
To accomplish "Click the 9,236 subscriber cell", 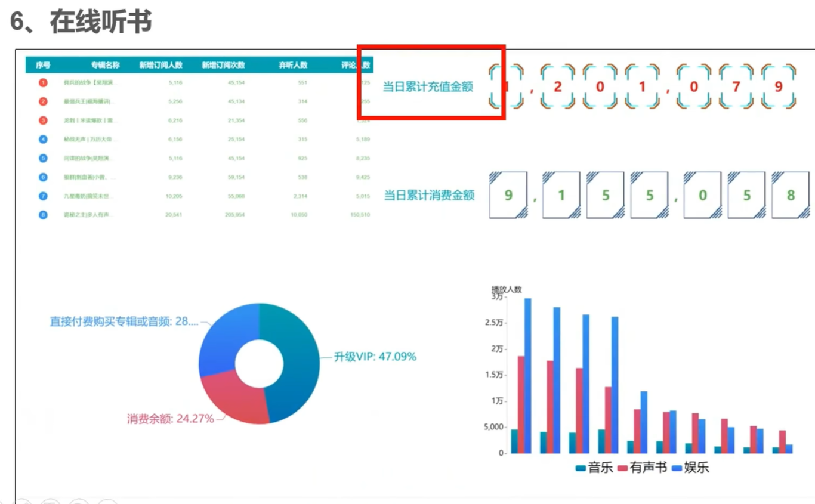I will point(175,177).
